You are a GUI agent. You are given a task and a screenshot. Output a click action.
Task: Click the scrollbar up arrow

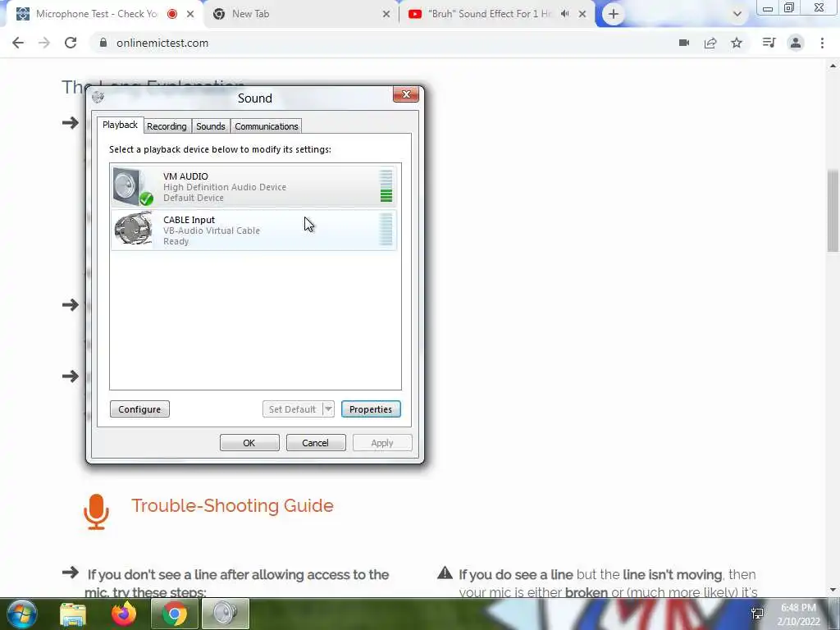click(833, 66)
